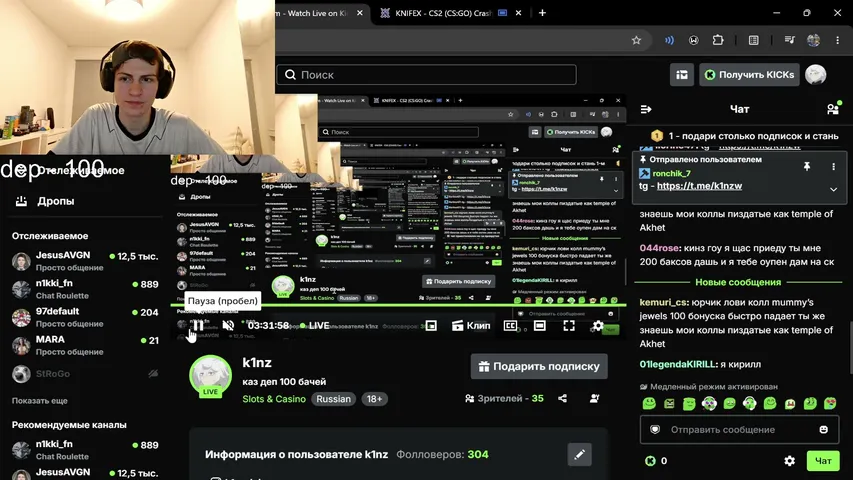
Task: Expand followed channels with Показать еще
Action: point(40,401)
